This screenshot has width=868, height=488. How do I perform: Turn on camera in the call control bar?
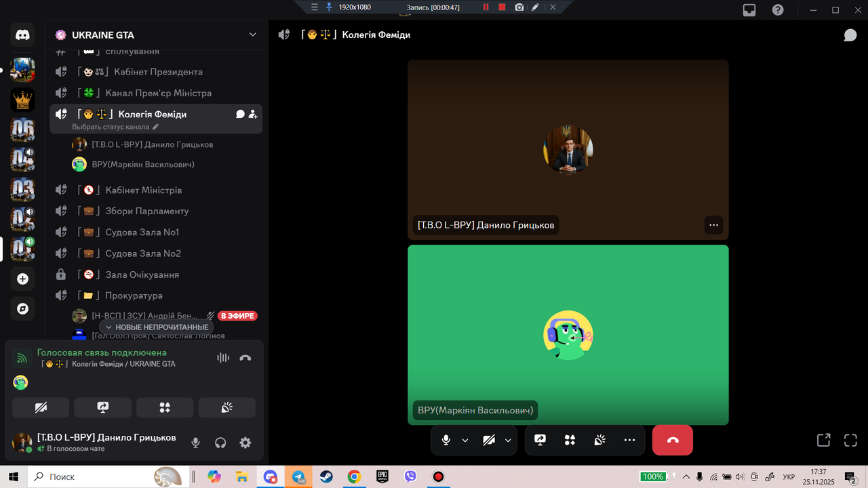click(489, 440)
